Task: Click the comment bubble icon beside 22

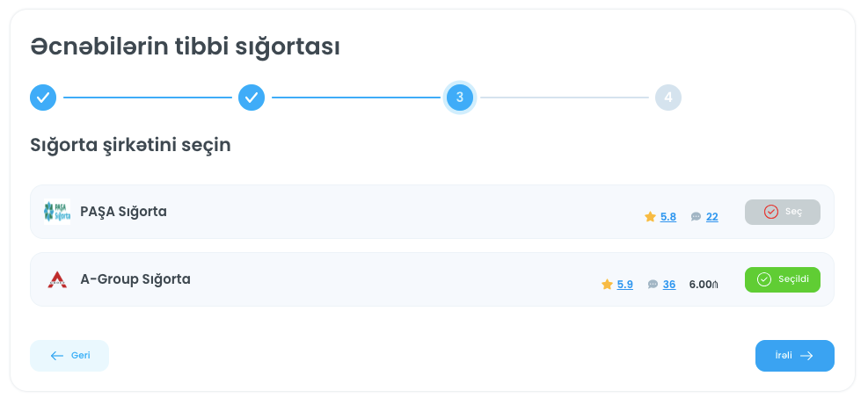Action: (696, 217)
